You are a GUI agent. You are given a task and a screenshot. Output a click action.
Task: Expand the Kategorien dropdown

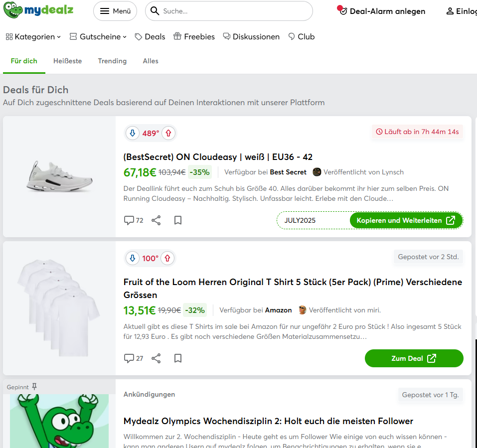(33, 37)
